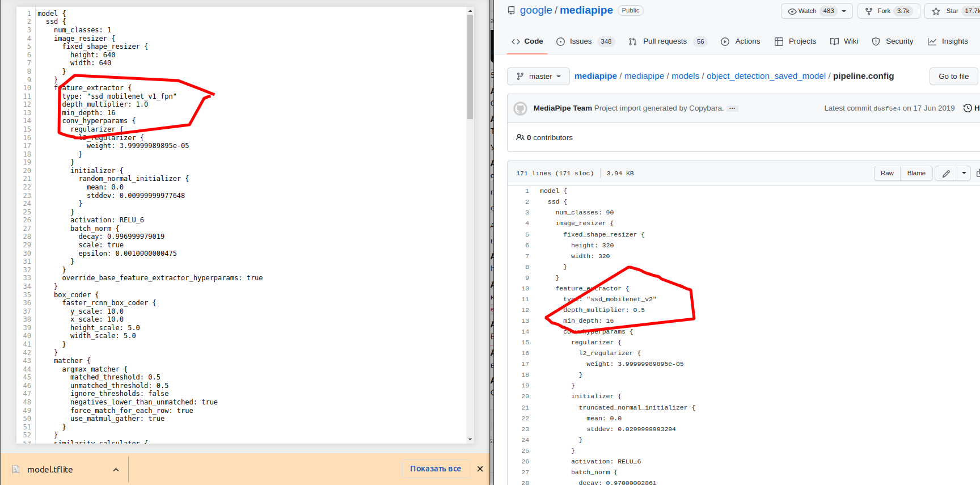
Task: Open the Actions tab
Action: pos(740,41)
